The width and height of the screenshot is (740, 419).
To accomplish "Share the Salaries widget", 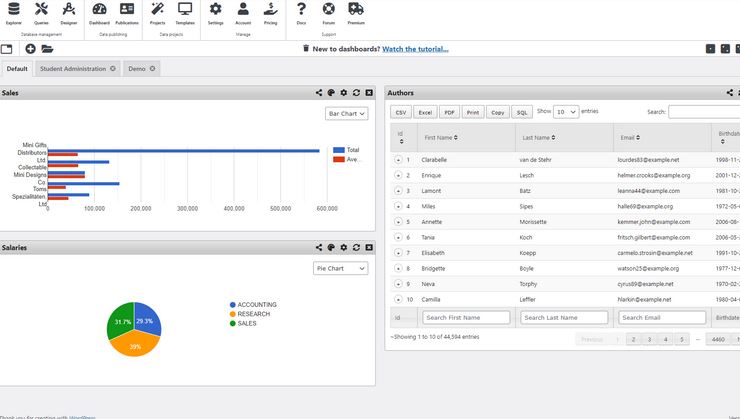I will [319, 247].
